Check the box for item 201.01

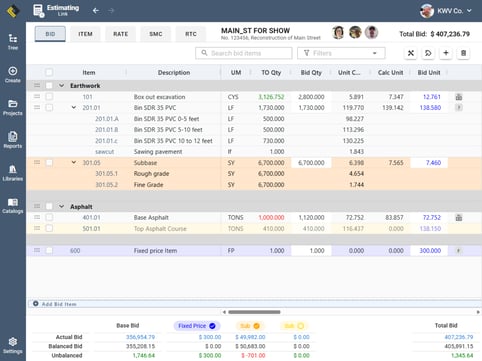point(49,108)
